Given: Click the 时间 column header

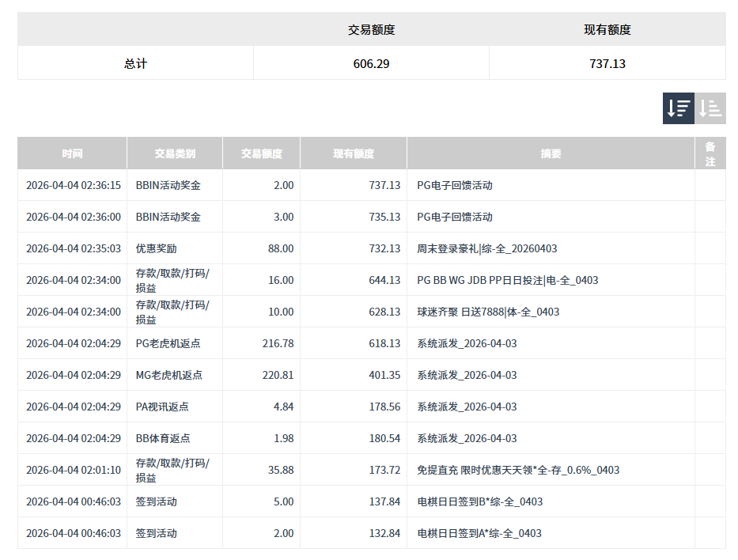Looking at the screenshot, I should coord(72,153).
